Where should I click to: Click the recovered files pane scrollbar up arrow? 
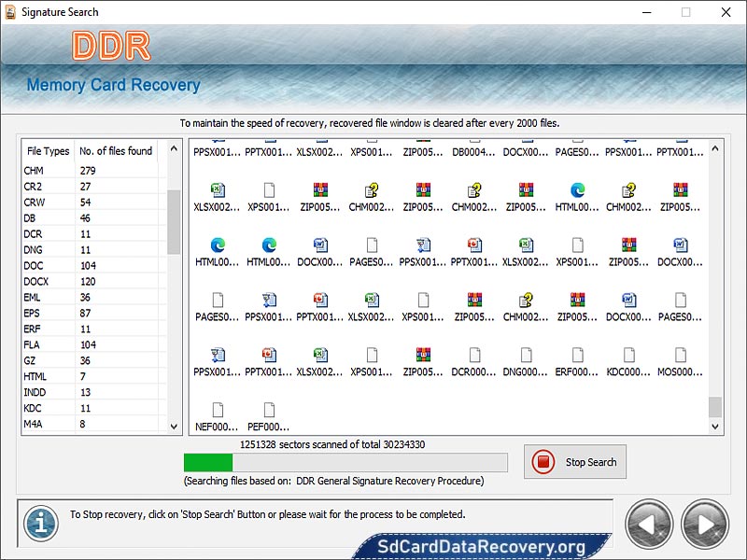[x=714, y=147]
